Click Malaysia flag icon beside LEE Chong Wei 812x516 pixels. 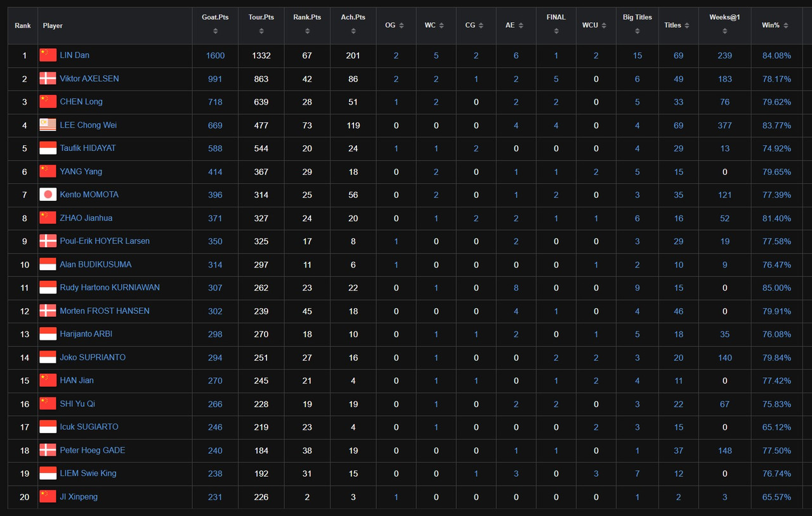tap(48, 125)
